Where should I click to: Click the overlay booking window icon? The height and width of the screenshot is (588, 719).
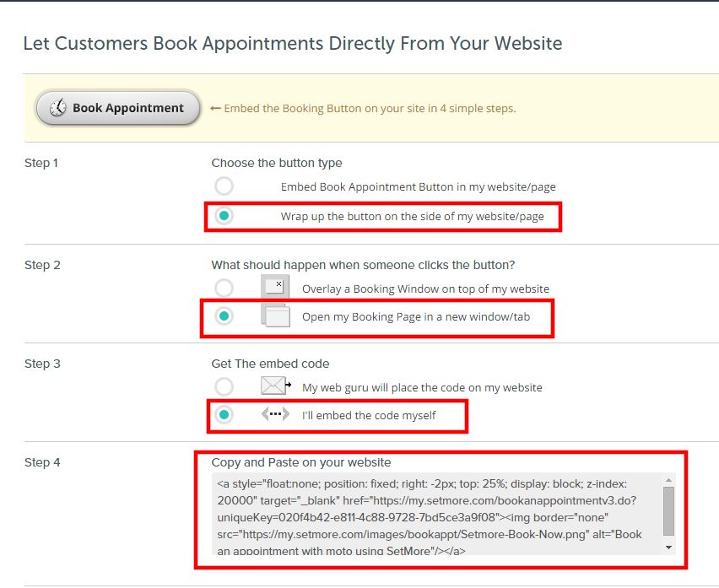coord(275,287)
